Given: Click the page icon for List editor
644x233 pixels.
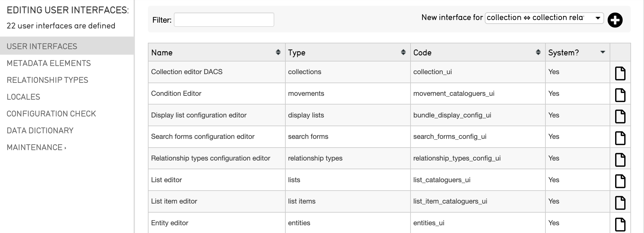Looking at the screenshot, I should coord(620,181).
